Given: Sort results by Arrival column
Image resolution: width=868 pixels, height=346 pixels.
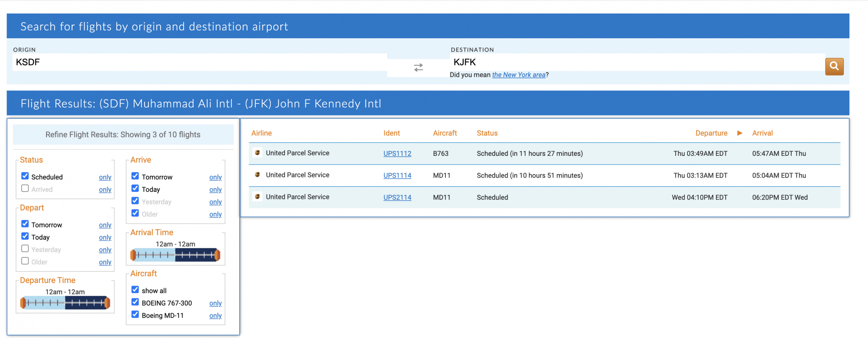Looking at the screenshot, I should coord(763,133).
